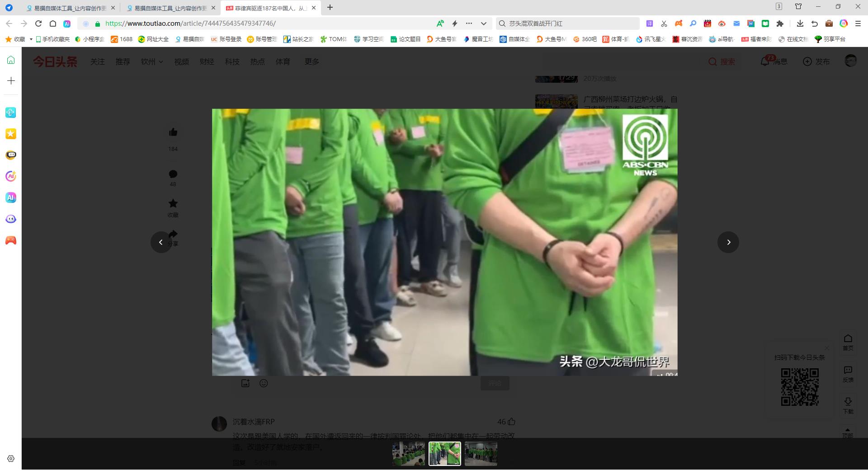
Task: Click the blue mail extension icon
Action: pos(736,23)
